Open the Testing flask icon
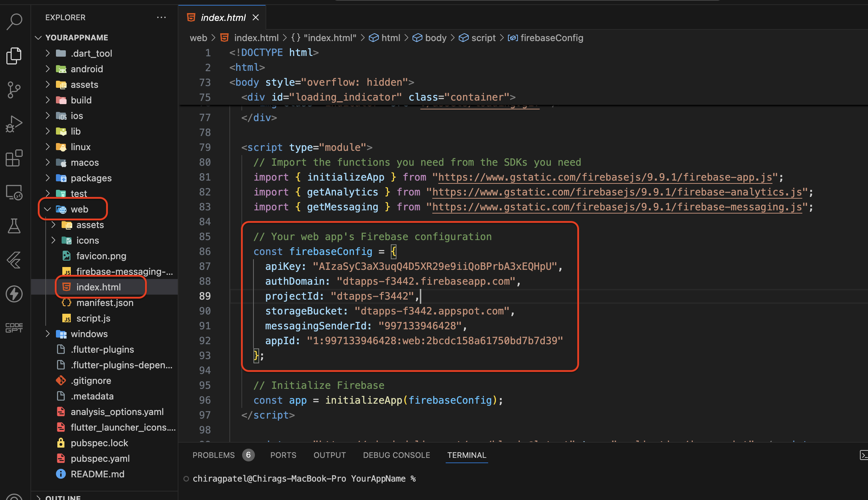 click(14, 226)
